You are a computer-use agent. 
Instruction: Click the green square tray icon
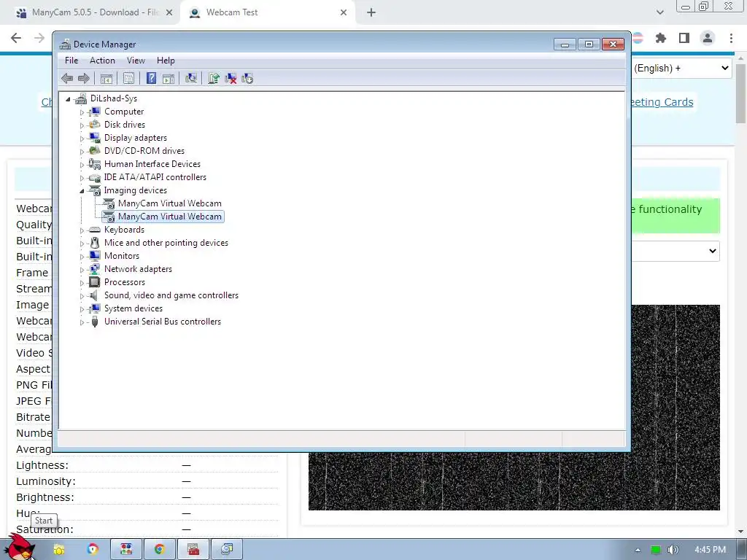click(x=656, y=550)
